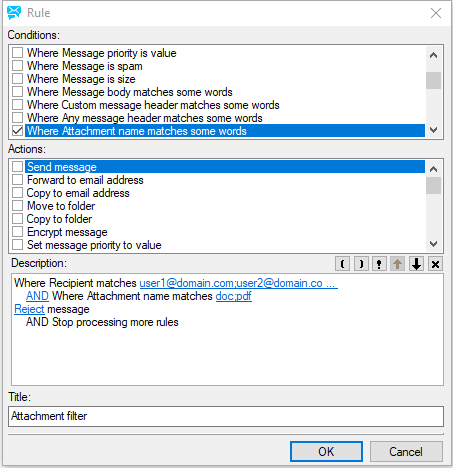Click up arrow of Actions list scrollbar
The width and height of the screenshot is (453, 468).
pyautogui.click(x=433, y=169)
